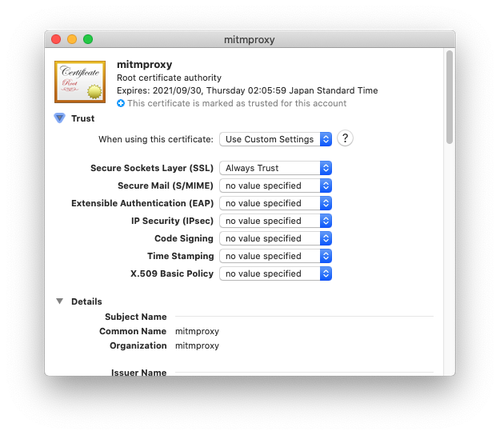Image resolution: width=500 pixels, height=435 pixels.
Task: Click the vertical scrollbar thumb
Action: (450, 97)
